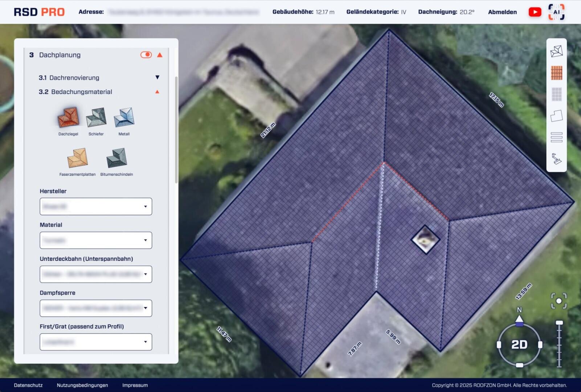Click the AI logo in the top corner

(557, 12)
